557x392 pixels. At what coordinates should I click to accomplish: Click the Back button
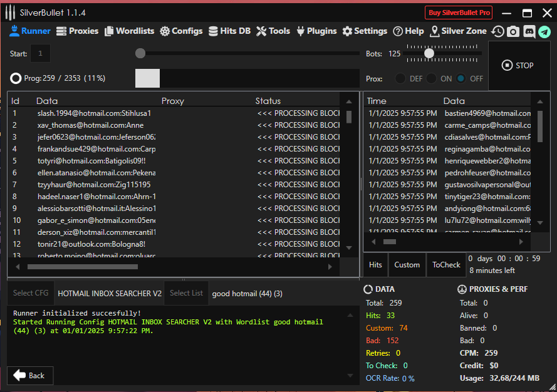[x=30, y=375]
